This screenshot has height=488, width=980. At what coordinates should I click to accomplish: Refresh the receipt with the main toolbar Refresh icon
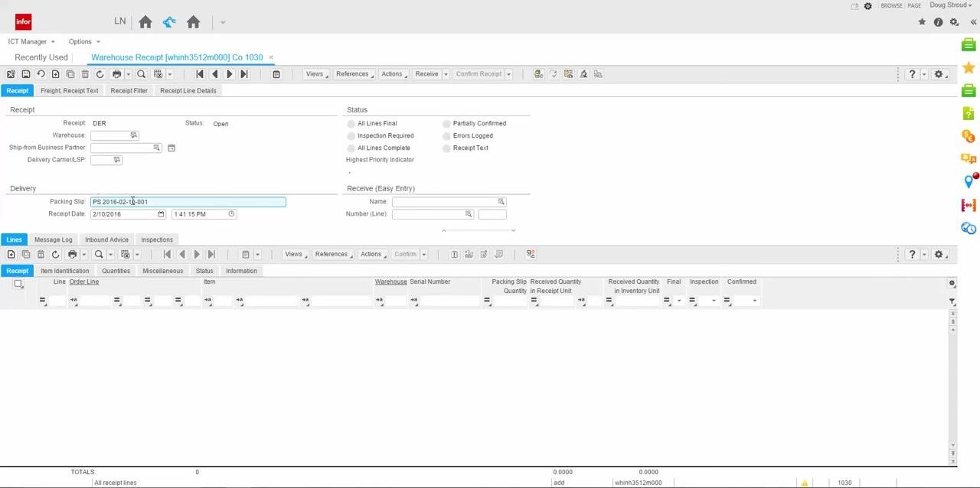[x=100, y=74]
